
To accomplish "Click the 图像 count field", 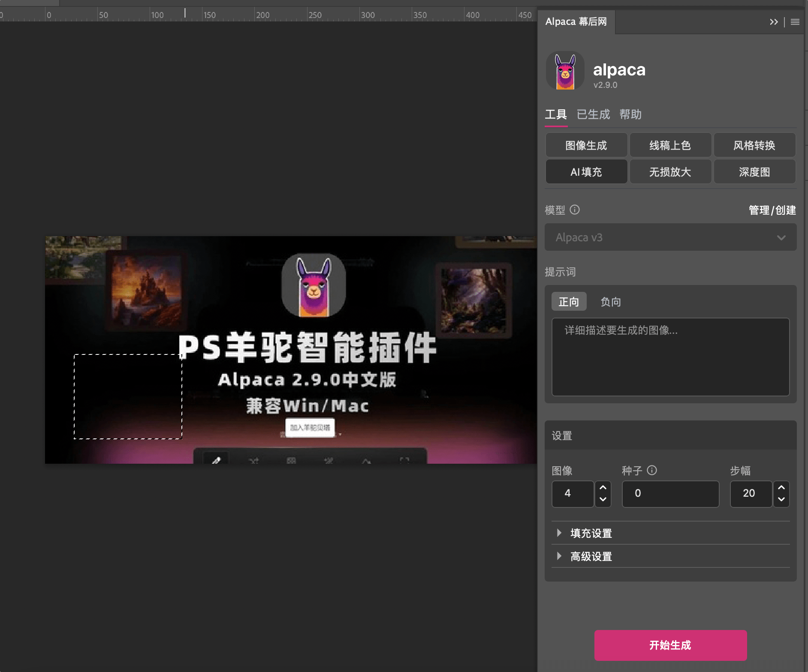I will click(573, 494).
